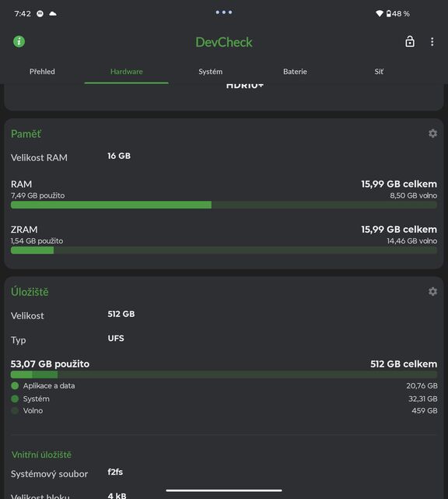Open the Síť tab

click(379, 72)
